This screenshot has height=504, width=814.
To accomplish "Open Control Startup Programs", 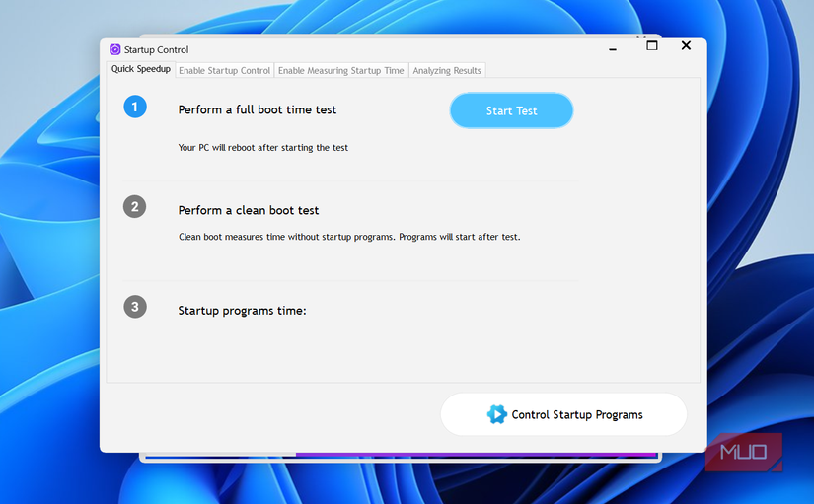I will (563, 414).
